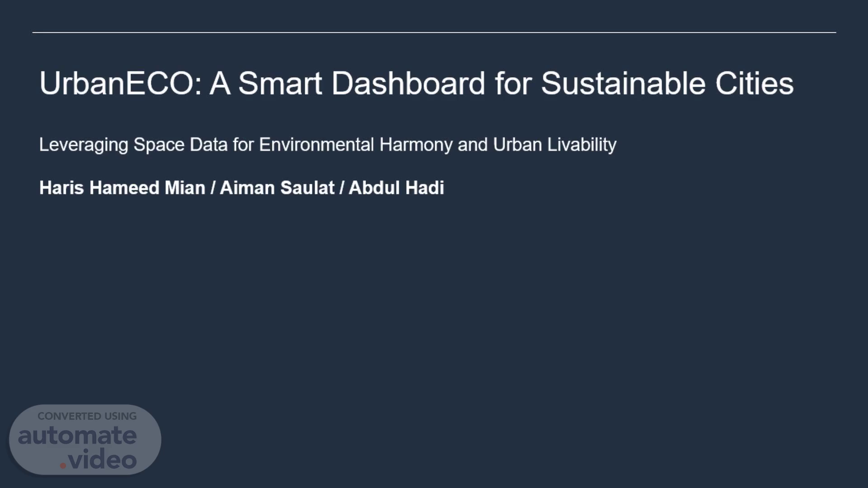This screenshot has height=488, width=868.
Task: Click the thin horizontal line above the title
Action: [434, 33]
